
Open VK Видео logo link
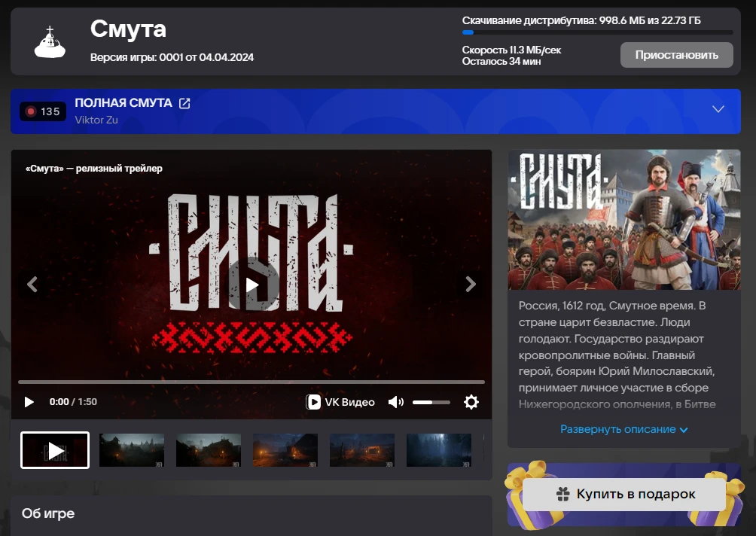[x=340, y=402]
